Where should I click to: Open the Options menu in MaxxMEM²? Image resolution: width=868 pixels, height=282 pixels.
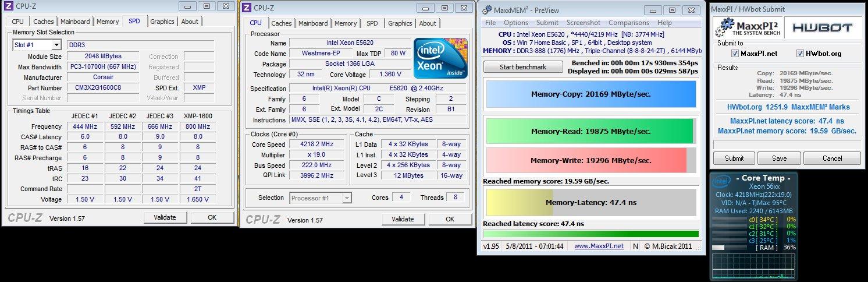click(x=516, y=23)
